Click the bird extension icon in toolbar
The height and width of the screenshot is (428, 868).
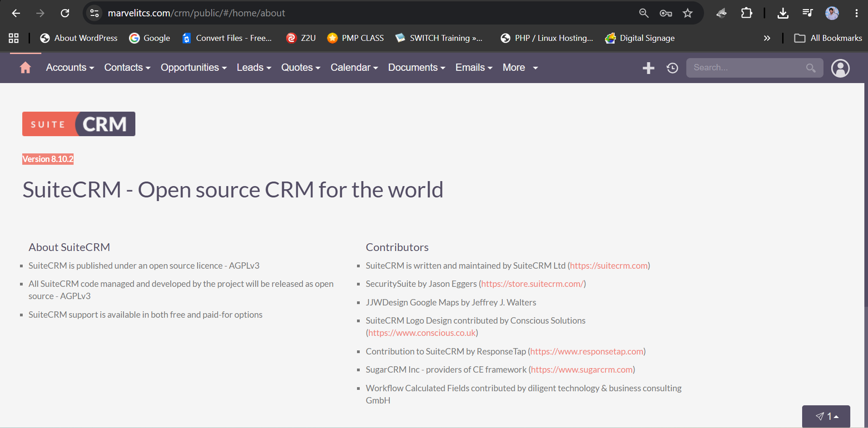click(722, 13)
